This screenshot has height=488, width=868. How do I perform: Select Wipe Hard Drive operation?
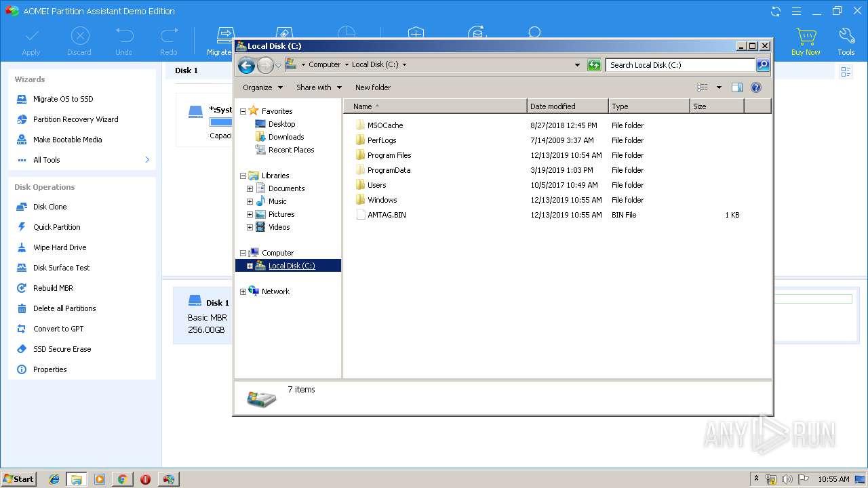pyautogui.click(x=60, y=247)
